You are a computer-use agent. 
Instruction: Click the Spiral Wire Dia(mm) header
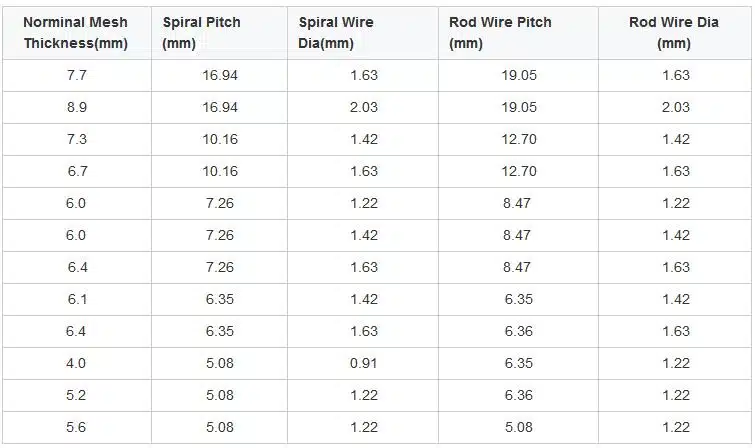[x=363, y=33]
